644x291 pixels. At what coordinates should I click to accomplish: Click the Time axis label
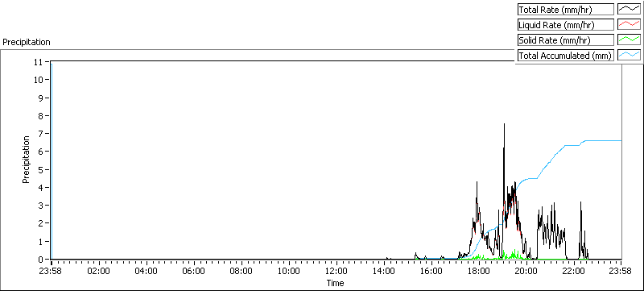(x=335, y=283)
